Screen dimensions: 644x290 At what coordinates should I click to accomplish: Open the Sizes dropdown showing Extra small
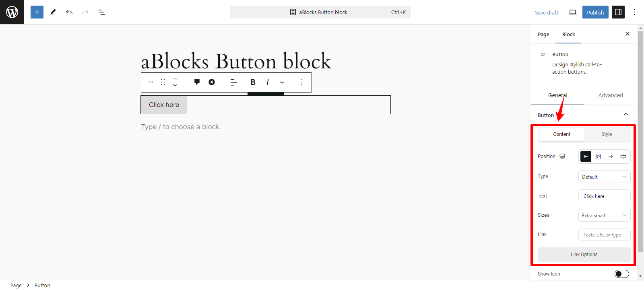tap(604, 215)
